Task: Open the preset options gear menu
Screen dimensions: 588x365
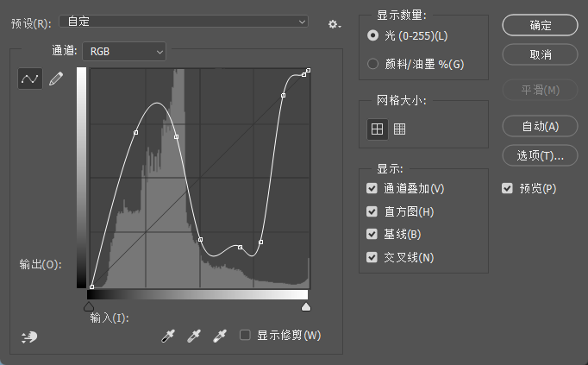Action: click(335, 24)
